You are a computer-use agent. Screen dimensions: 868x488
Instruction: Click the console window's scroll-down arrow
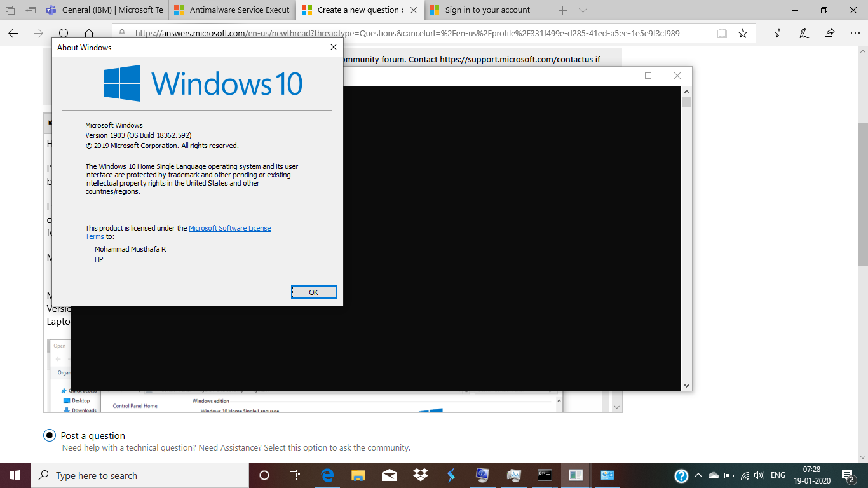686,386
